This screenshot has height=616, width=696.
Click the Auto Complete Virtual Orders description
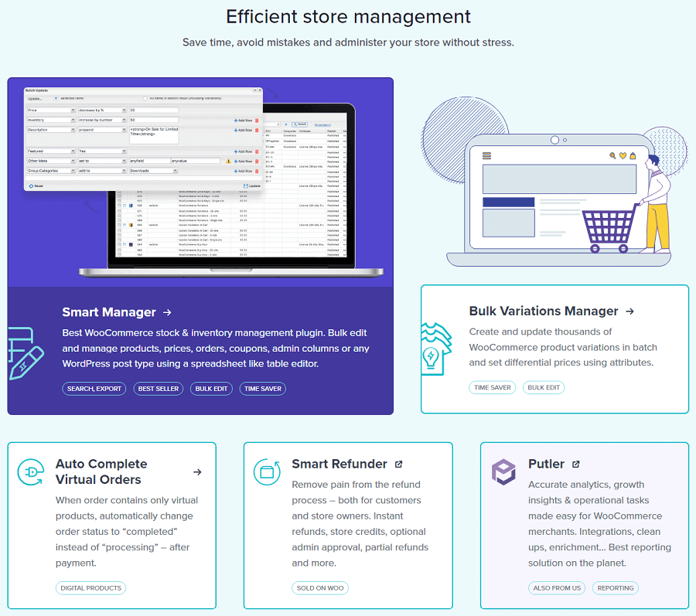[127, 531]
